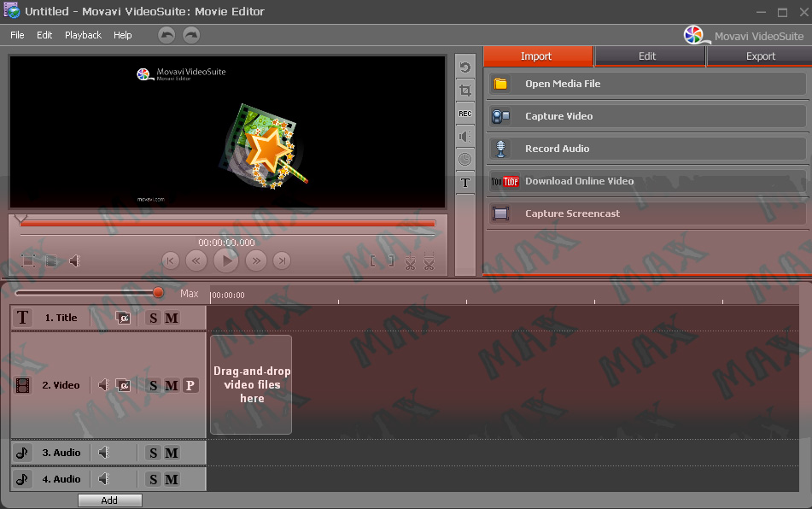
Task: Jump to the end of the video
Action: [x=282, y=261]
